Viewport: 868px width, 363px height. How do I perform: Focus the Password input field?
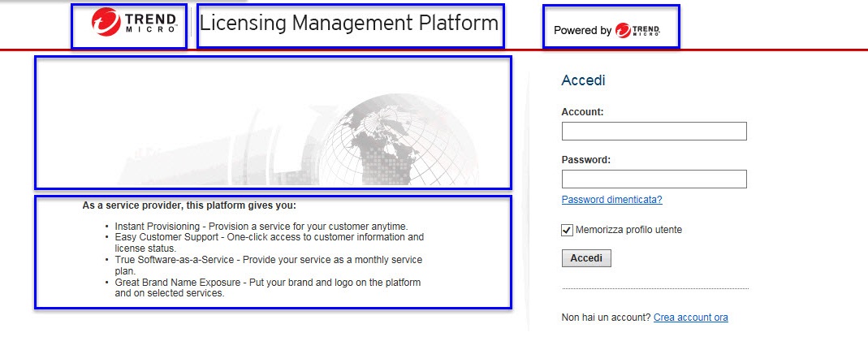(654, 179)
